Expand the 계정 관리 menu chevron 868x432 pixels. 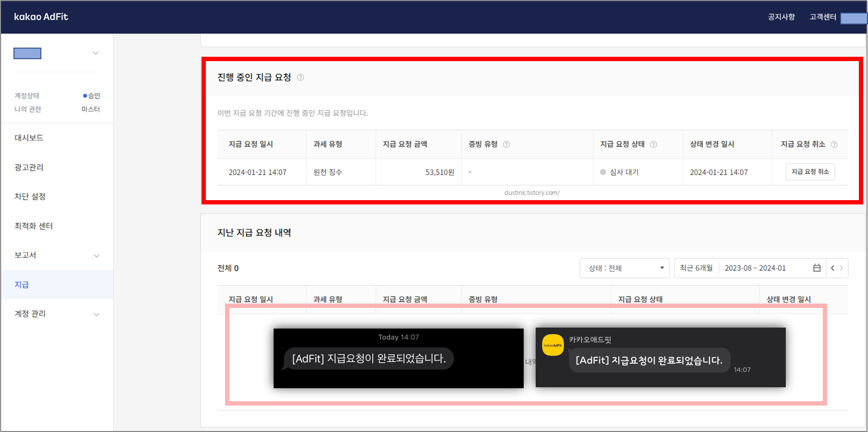[97, 315]
